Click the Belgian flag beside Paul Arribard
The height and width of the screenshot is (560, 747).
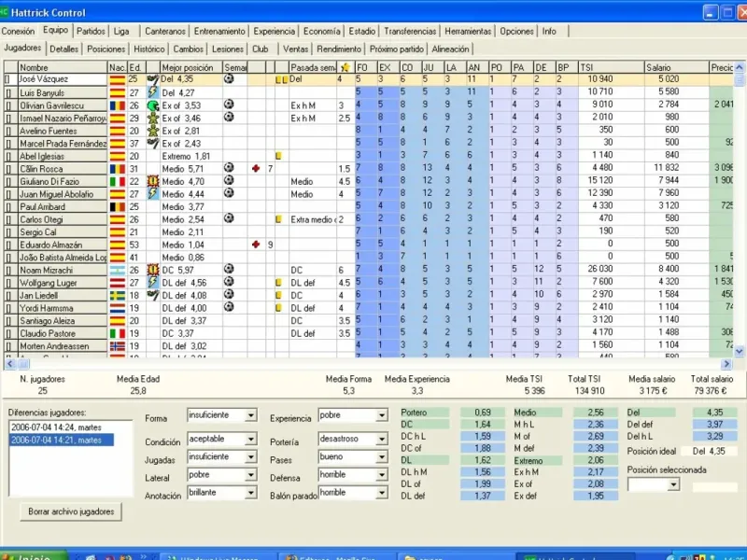pos(118,206)
